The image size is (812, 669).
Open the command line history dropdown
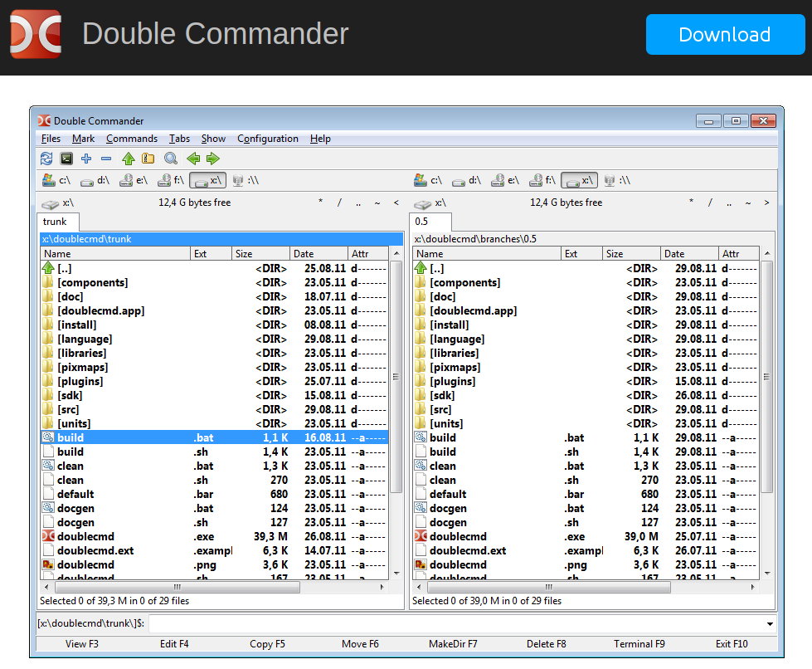tap(770, 624)
